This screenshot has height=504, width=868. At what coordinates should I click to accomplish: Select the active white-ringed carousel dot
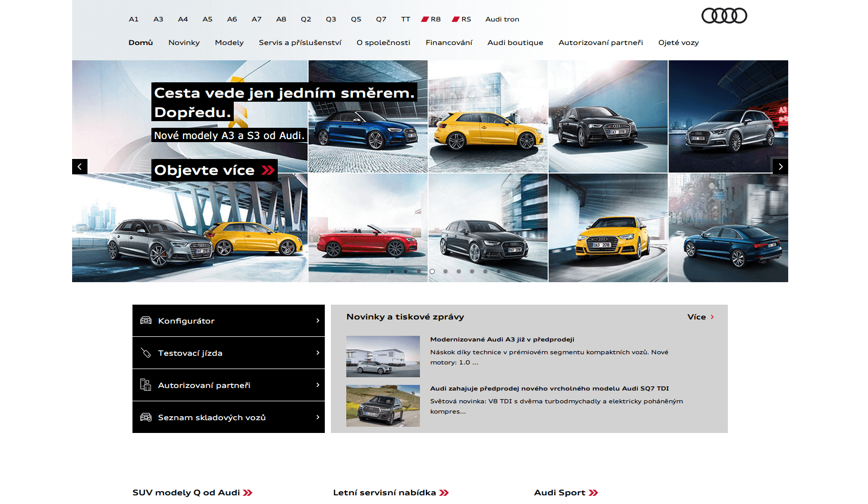432,271
